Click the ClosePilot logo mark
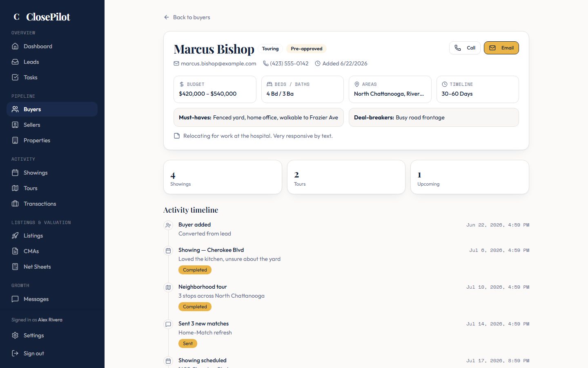The width and height of the screenshot is (588, 368). [x=17, y=17]
